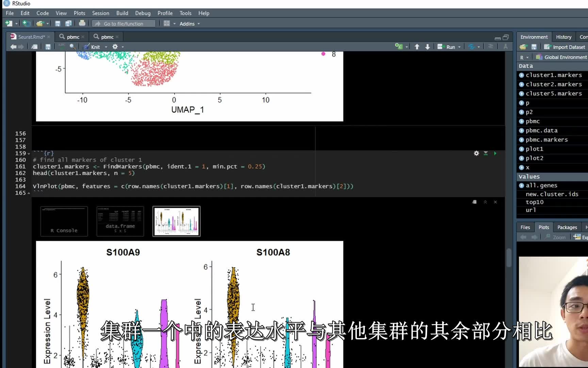
Task: Select the violin plot output thumbnail
Action: [176, 221]
